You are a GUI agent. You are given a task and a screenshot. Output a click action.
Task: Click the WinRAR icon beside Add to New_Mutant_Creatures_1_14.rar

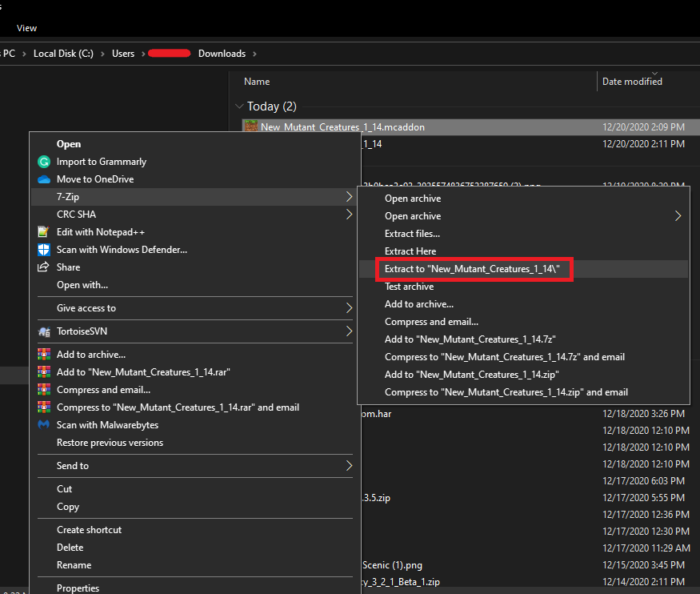tap(42, 371)
